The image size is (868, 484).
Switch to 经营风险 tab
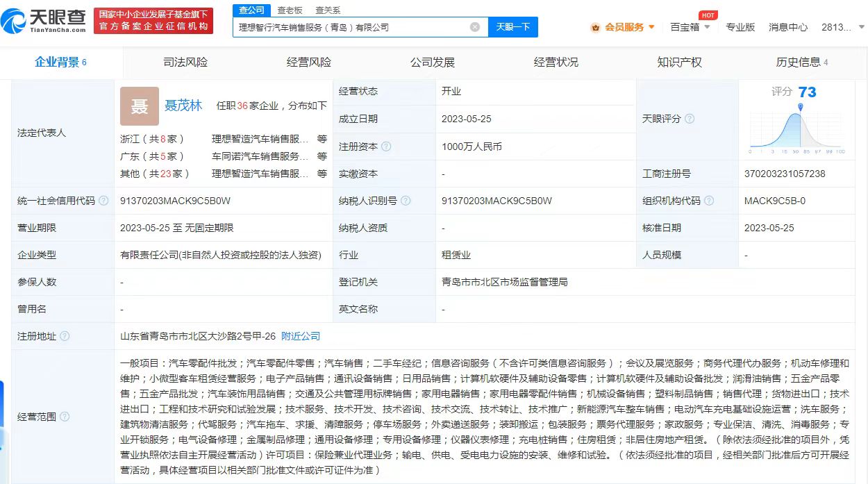pyautogui.click(x=309, y=62)
